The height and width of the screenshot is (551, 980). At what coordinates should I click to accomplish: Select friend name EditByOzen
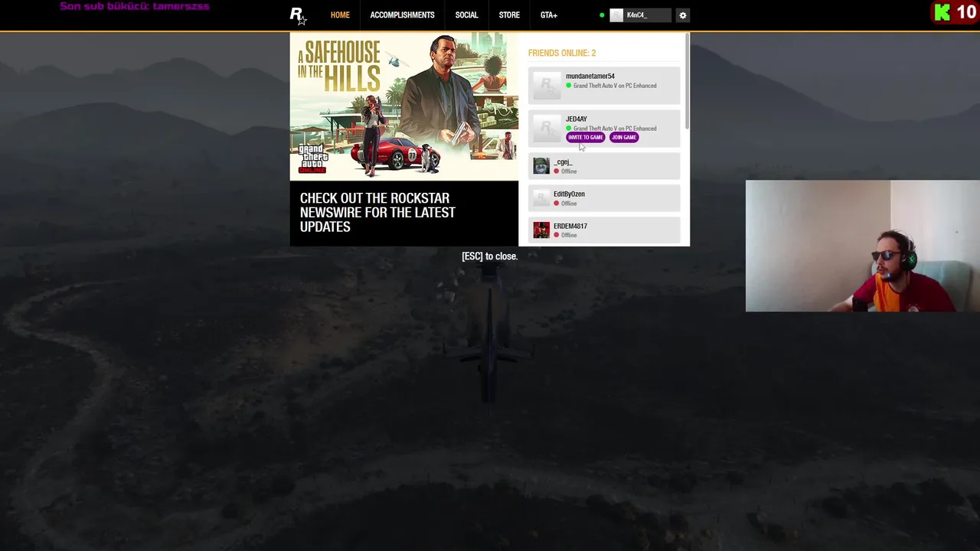[569, 194]
